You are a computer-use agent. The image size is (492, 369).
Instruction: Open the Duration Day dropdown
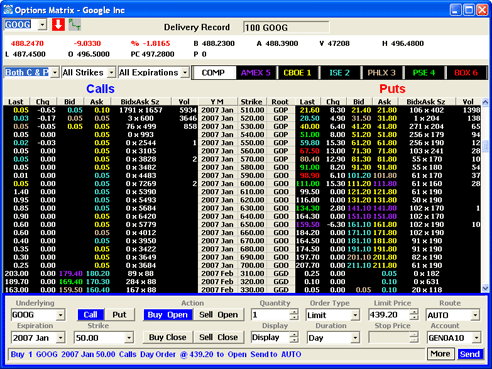tap(355, 338)
